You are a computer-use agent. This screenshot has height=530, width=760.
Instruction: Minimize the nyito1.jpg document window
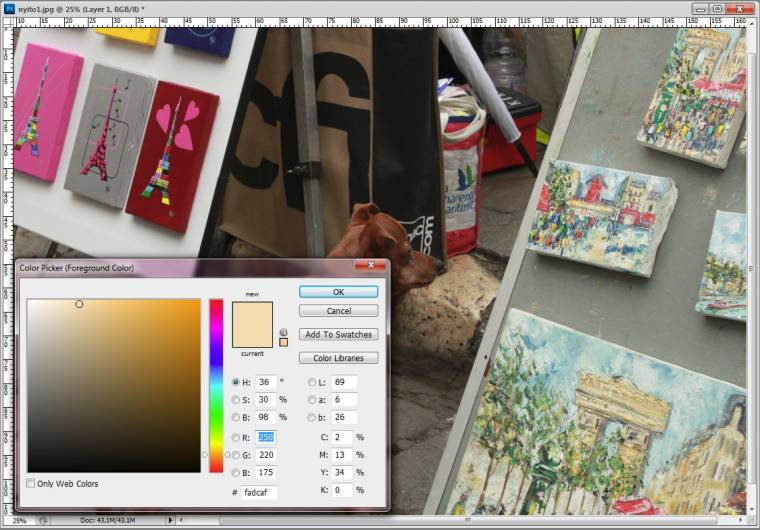point(700,8)
